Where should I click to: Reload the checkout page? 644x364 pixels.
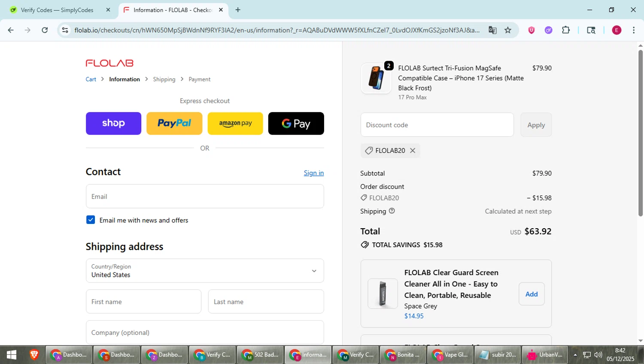coord(45,30)
